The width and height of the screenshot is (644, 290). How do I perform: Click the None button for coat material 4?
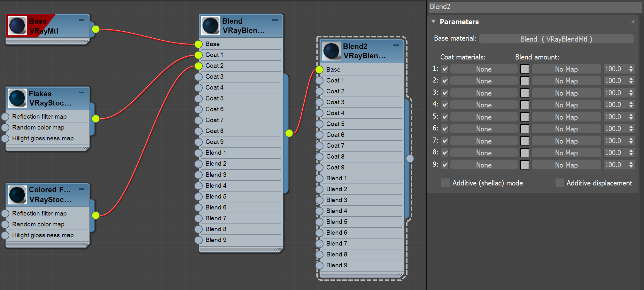tap(484, 105)
